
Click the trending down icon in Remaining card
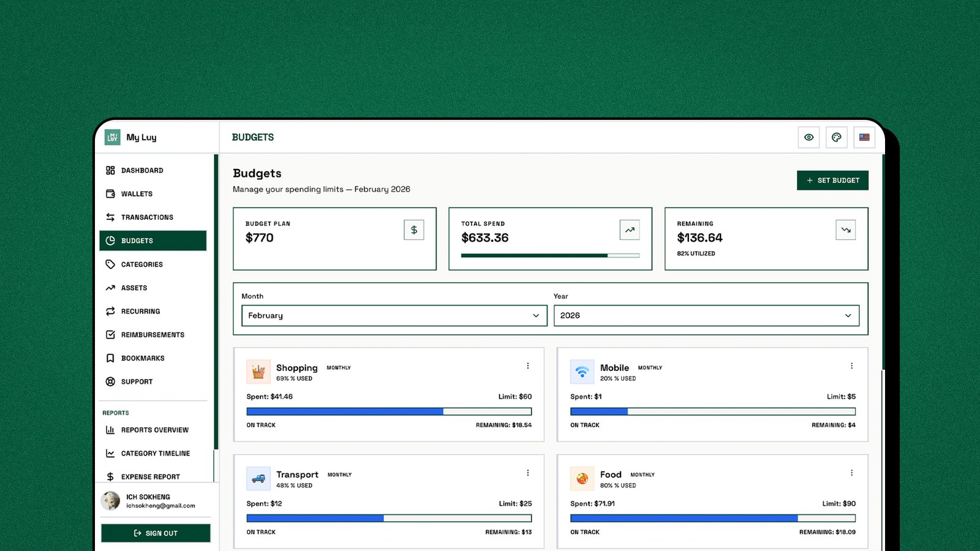(845, 230)
